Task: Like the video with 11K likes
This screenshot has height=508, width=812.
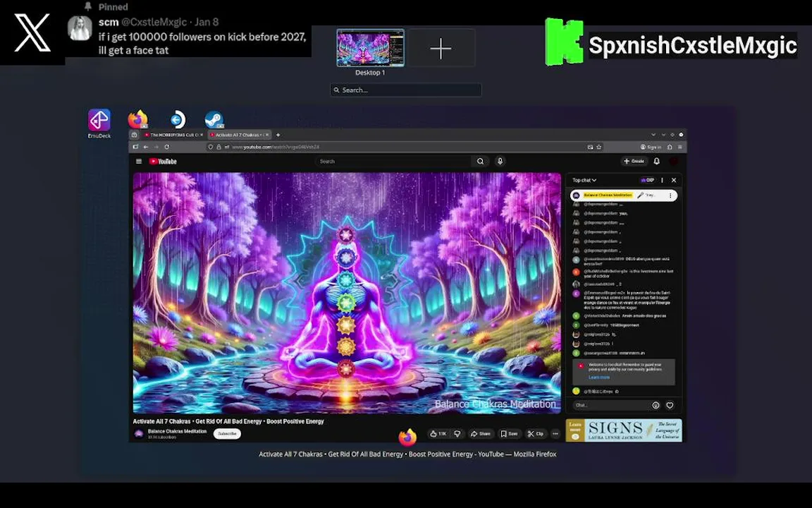Action: [x=438, y=434]
